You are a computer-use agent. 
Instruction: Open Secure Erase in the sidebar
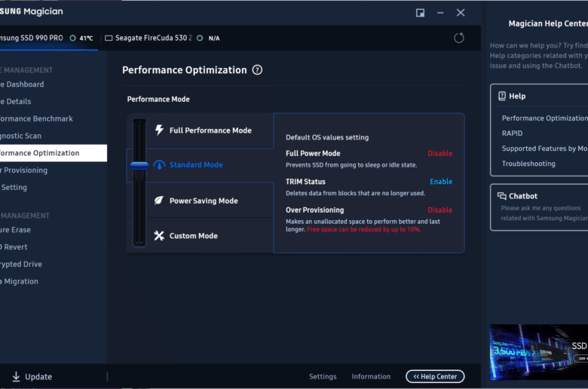coord(54,230)
